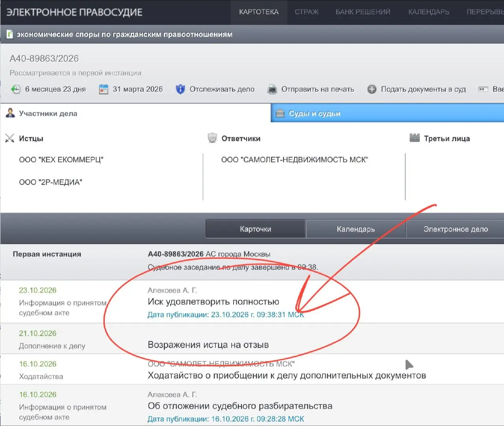Click the green category icon before 'экономические споры'
The image size is (504, 426).
(x=10, y=34)
